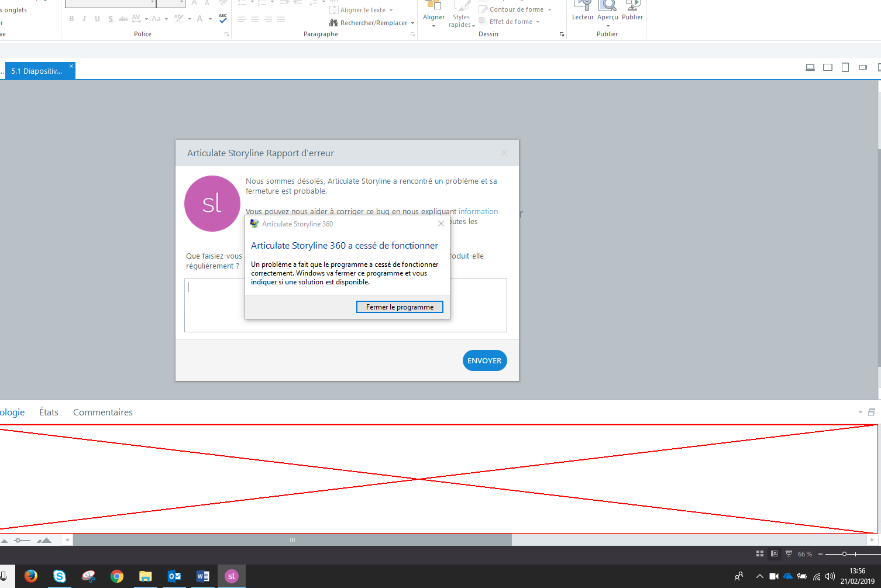Image resolution: width=881 pixels, height=588 pixels.
Task: Switch to Slide View icon
Action: tap(774, 553)
